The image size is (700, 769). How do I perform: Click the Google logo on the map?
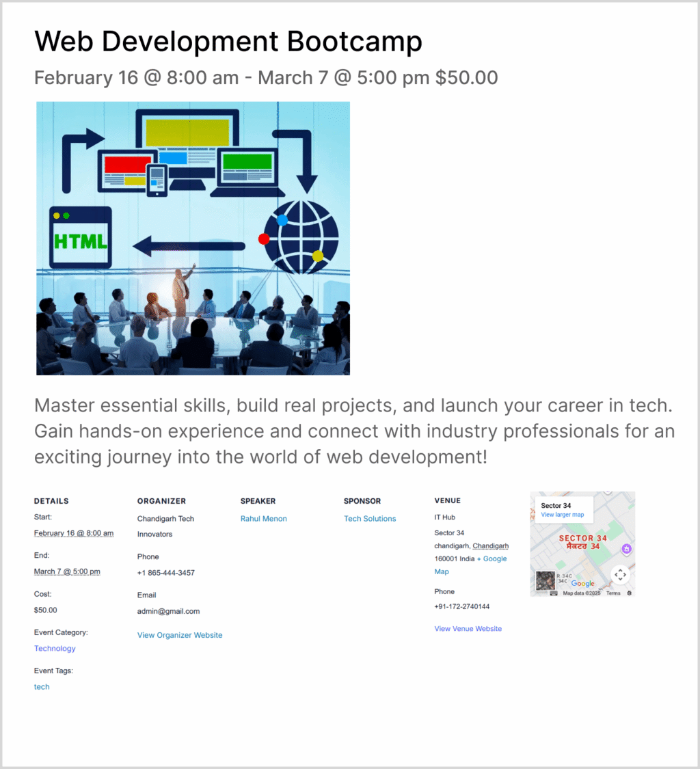pyautogui.click(x=582, y=584)
